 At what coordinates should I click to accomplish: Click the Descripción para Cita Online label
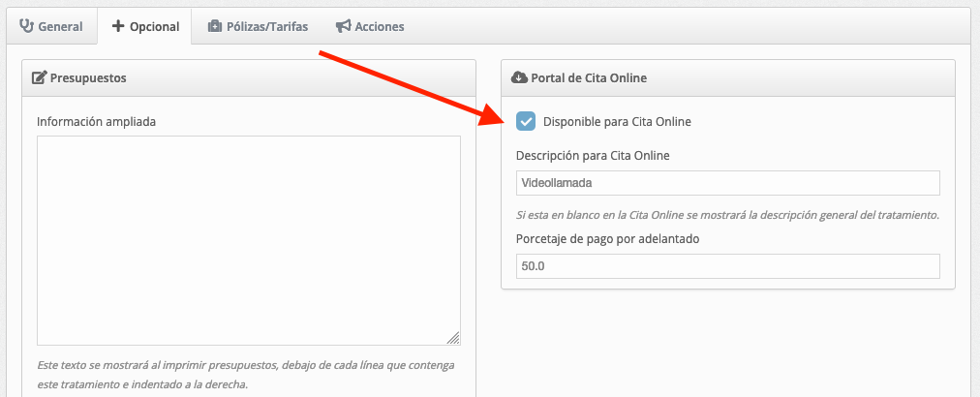tap(593, 156)
